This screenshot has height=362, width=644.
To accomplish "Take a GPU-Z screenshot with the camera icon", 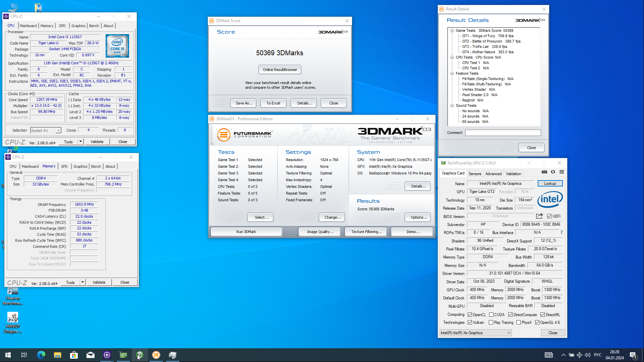I will point(544,172).
